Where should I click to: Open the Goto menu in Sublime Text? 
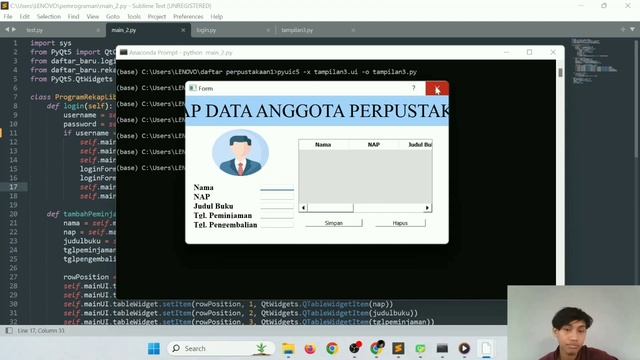click(x=113, y=16)
